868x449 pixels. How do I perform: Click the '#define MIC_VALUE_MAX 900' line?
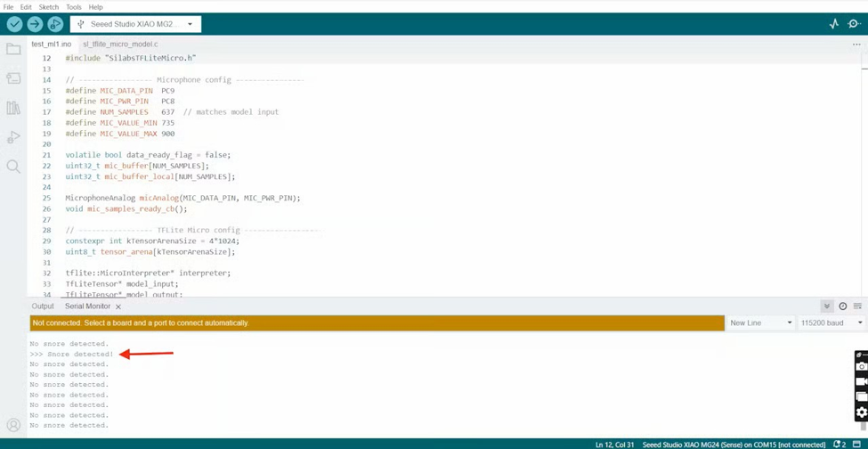120,134
